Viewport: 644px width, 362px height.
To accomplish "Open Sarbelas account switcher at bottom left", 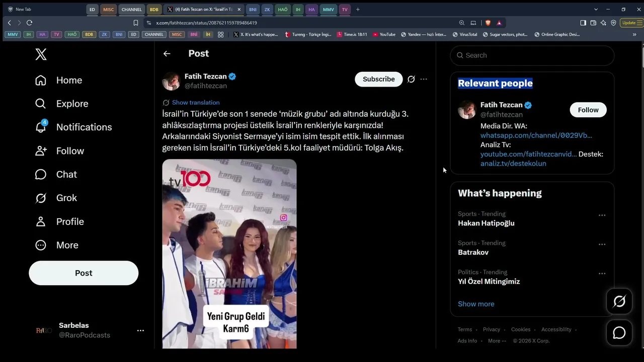I will click(x=91, y=330).
